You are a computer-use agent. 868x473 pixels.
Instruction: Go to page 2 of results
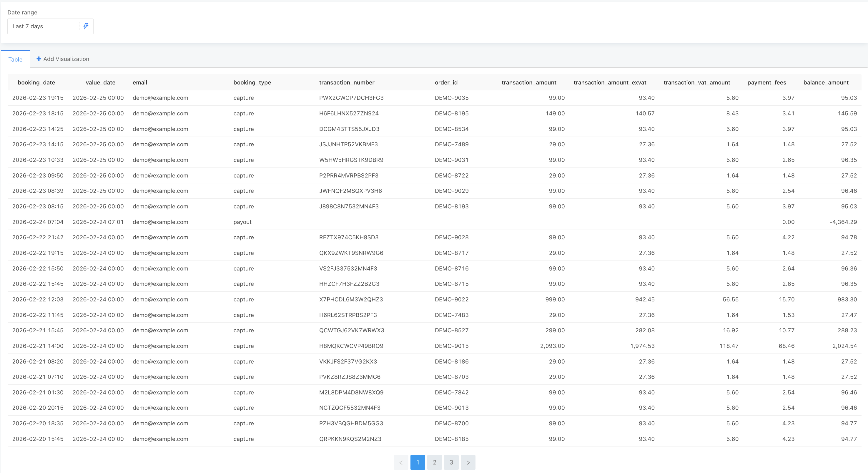[434, 462]
